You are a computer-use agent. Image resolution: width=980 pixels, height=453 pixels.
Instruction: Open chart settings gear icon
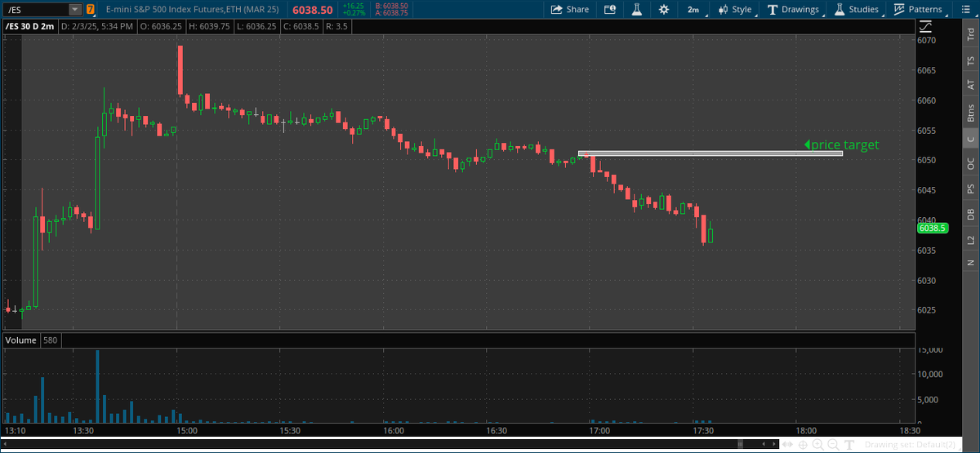coord(664,10)
